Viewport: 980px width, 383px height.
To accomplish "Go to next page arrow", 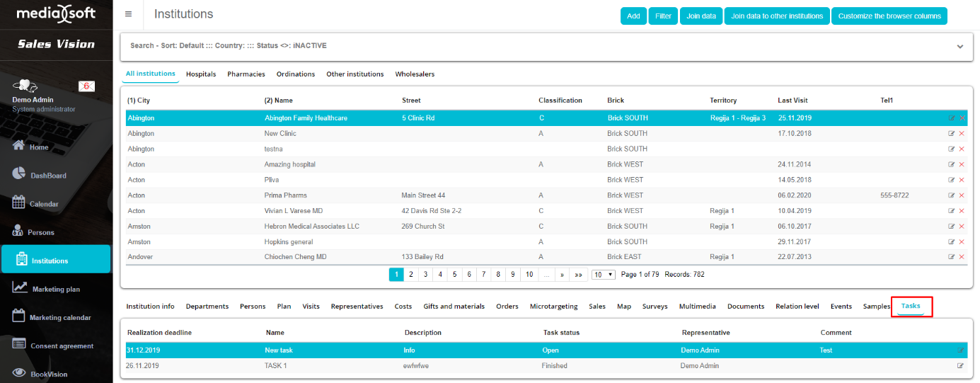I will [x=562, y=275].
